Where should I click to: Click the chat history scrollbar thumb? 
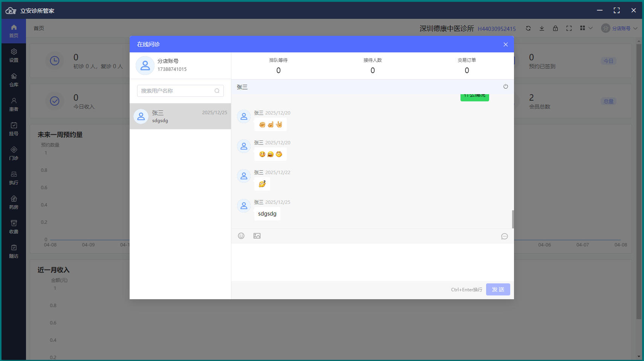pyautogui.click(x=513, y=219)
